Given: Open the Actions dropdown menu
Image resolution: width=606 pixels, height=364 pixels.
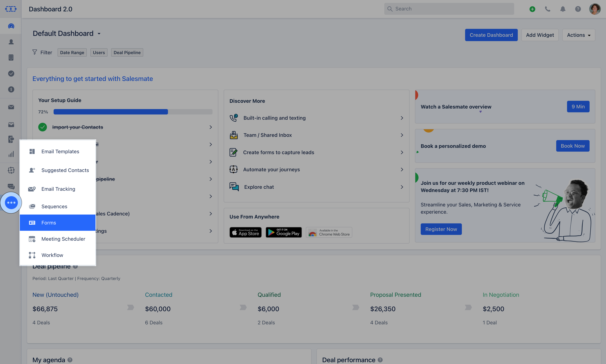Looking at the screenshot, I should click(x=578, y=35).
